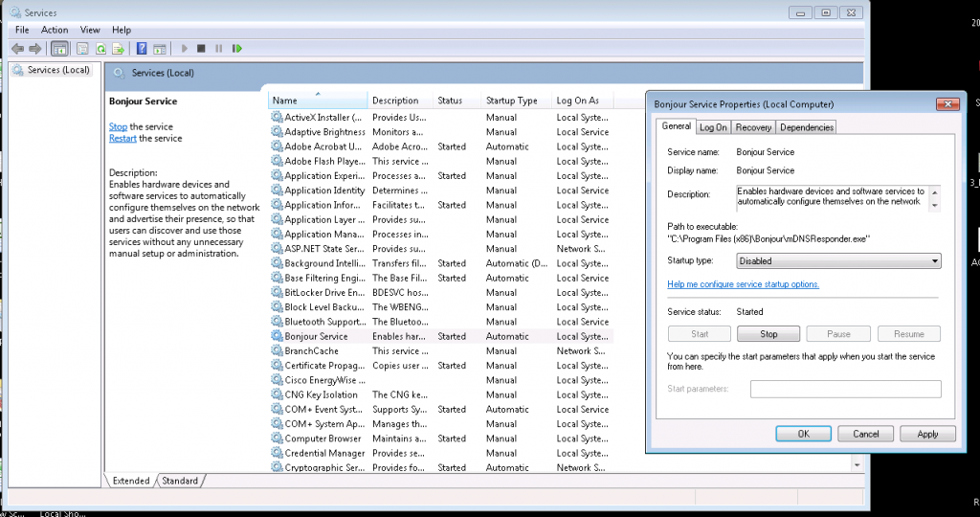Click the Restart Service toolbar icon

237,49
